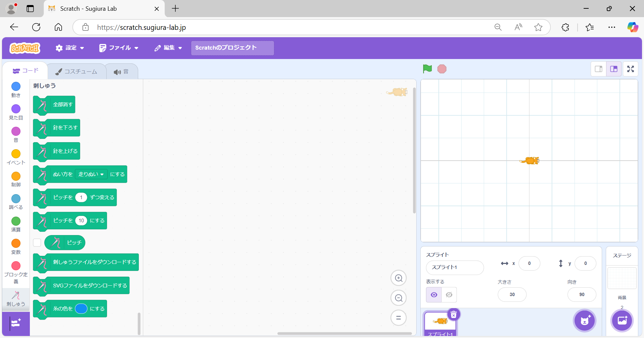Delete スプライト1 with trash icon
Viewport: 644px width, 338px height.
click(x=454, y=315)
